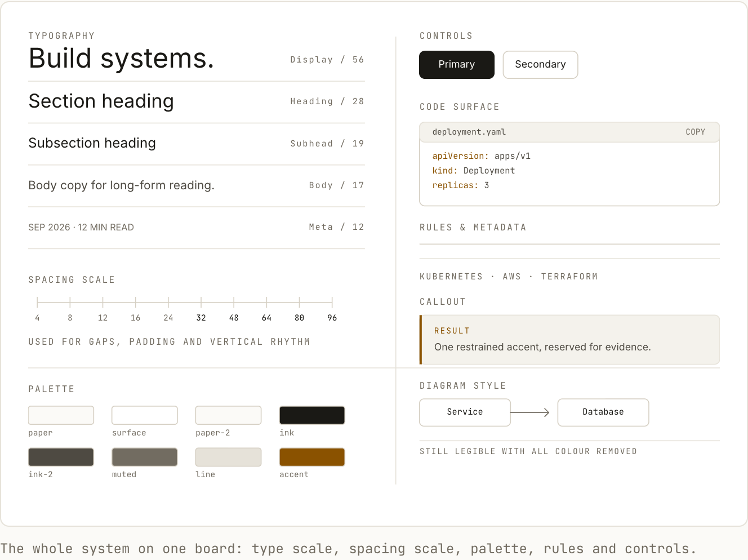Click the 'Subhead / 19' label

pyautogui.click(x=327, y=144)
